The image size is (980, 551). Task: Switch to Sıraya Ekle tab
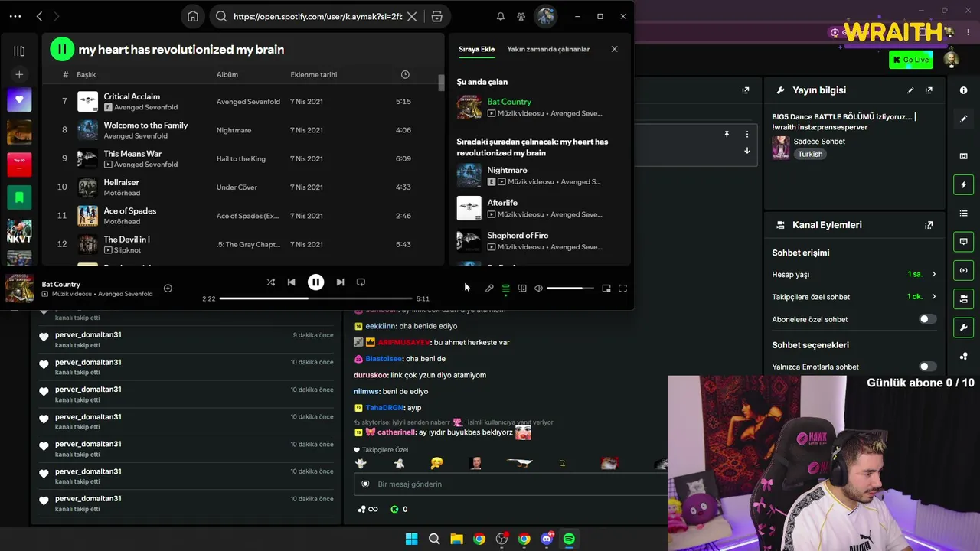click(476, 49)
